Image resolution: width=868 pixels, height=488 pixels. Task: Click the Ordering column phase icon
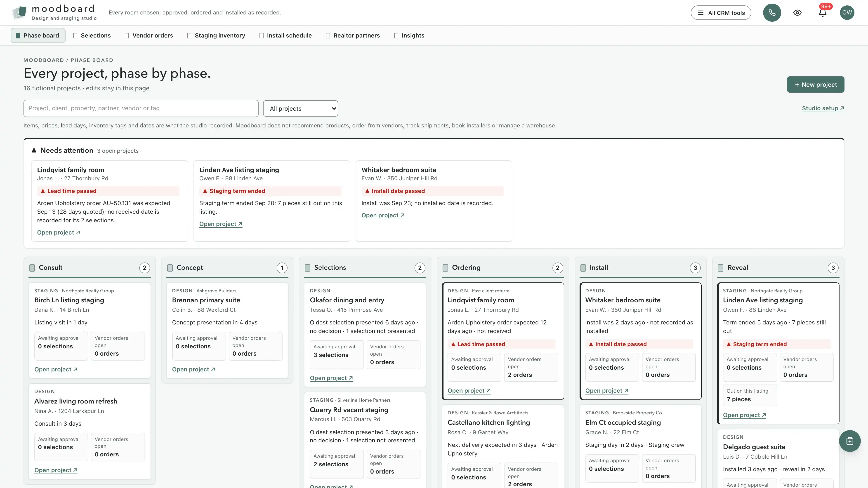coord(445,268)
